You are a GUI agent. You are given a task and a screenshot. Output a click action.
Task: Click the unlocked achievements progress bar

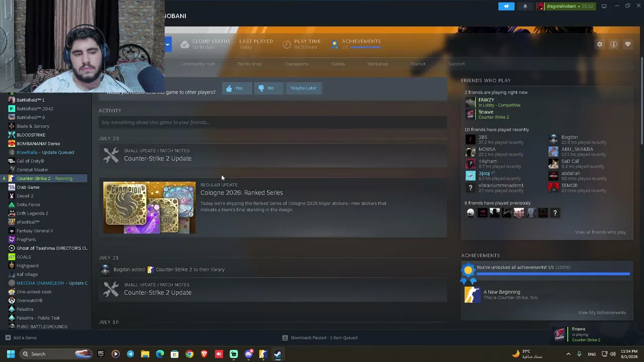point(553,274)
